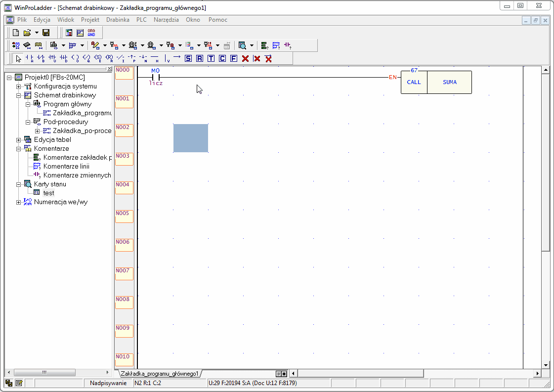Open the dropdown arrow beside the magnifier icon
554x392 pixels.
(252, 45)
